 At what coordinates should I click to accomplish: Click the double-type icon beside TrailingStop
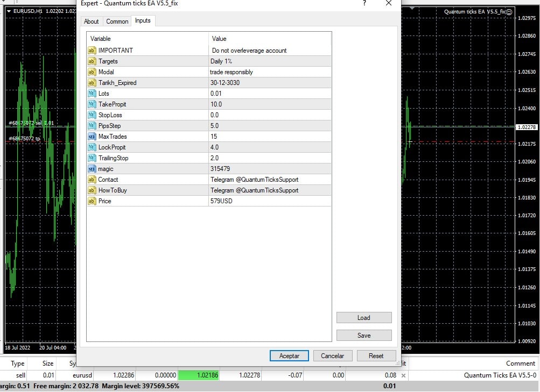(x=92, y=158)
